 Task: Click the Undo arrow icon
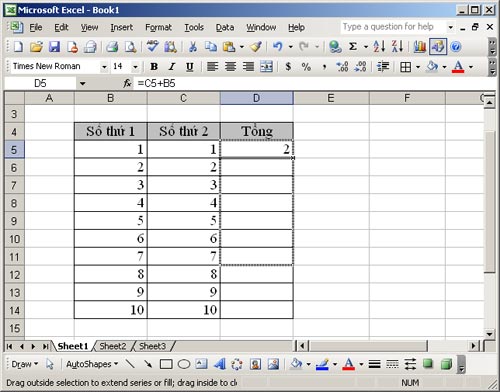pyautogui.click(x=278, y=47)
